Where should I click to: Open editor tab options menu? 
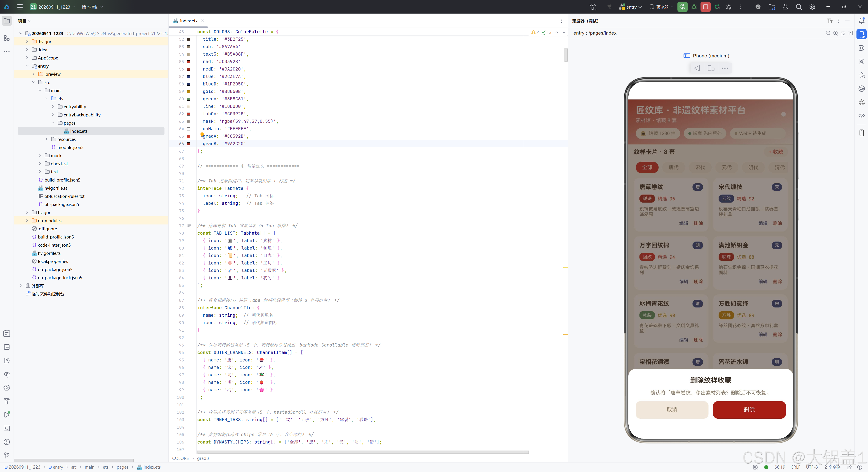pos(561,21)
